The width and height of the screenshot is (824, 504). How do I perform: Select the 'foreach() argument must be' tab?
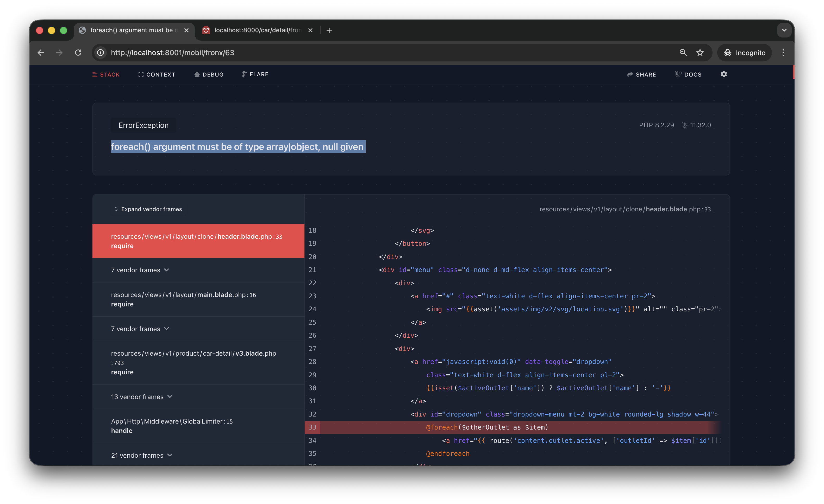click(134, 30)
